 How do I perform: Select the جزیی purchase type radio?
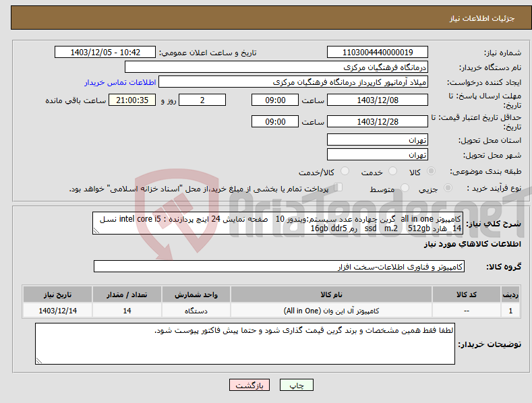(448, 187)
